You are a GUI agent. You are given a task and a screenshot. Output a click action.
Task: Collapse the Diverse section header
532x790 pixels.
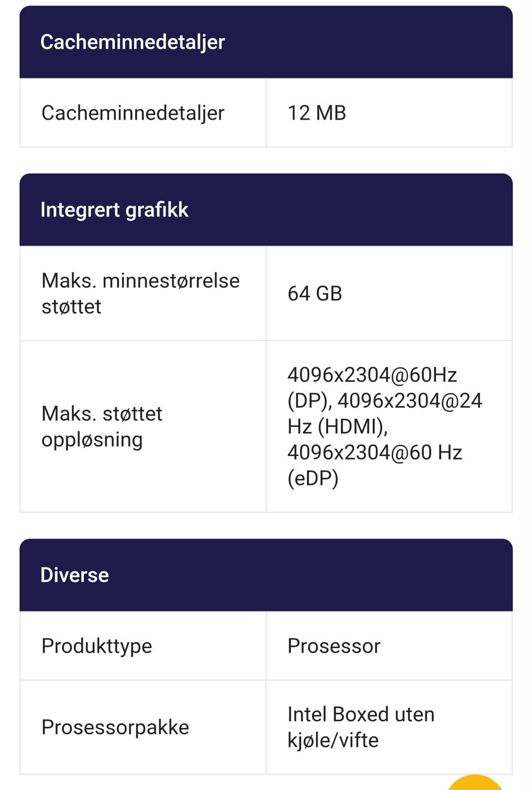click(x=266, y=575)
